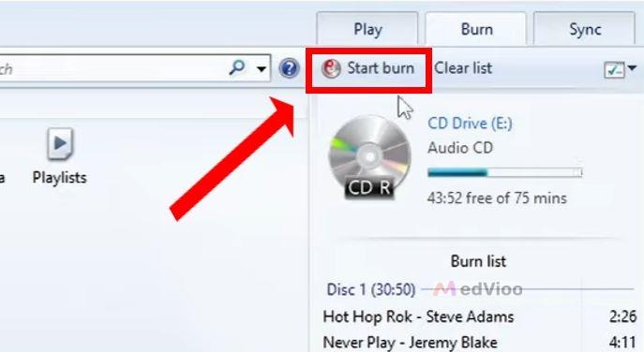Open the burn options dropdown menu

coord(621,69)
